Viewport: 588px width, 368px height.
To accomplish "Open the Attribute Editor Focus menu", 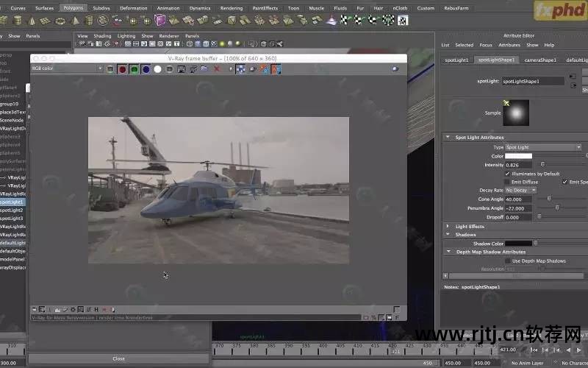I will 486,45.
